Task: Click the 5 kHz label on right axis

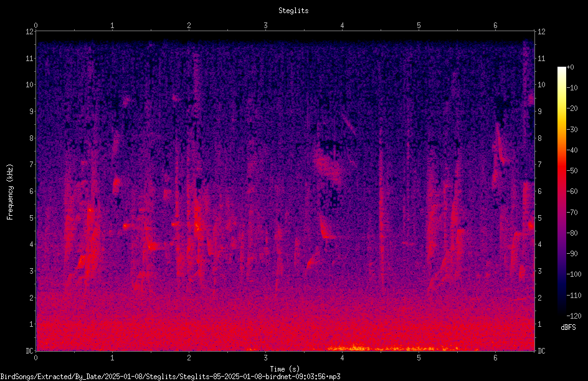Action: 539,218
